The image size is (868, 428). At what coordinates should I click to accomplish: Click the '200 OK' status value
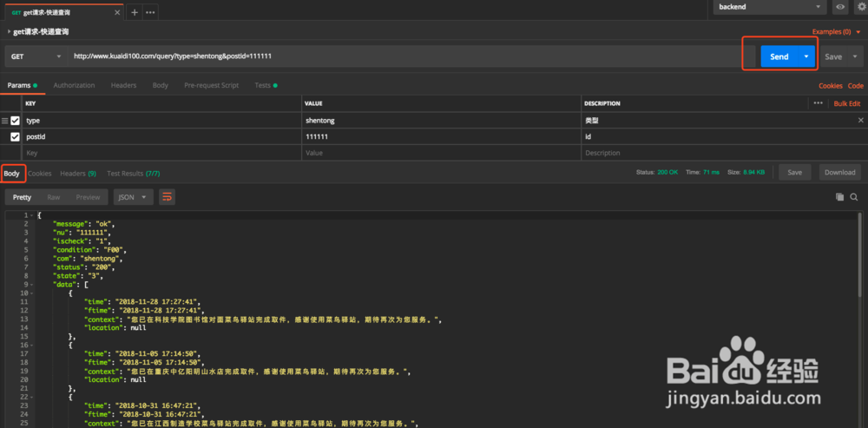point(667,172)
